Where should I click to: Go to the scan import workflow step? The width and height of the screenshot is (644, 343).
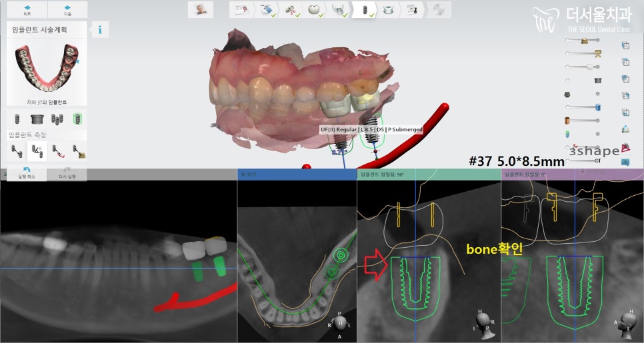click(x=267, y=10)
